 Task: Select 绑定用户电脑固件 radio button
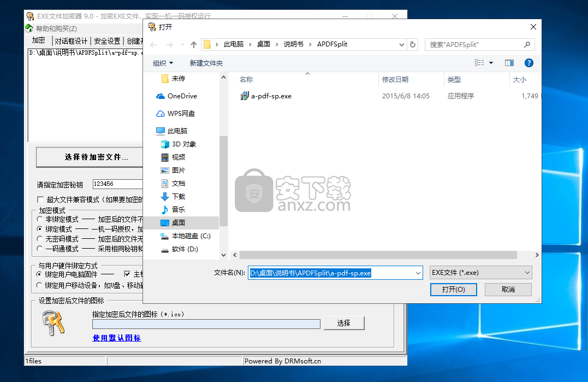coord(39,274)
